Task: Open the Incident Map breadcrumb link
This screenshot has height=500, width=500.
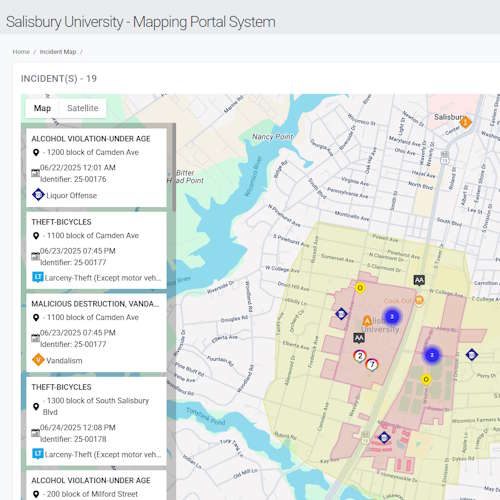Action: pos(58,52)
